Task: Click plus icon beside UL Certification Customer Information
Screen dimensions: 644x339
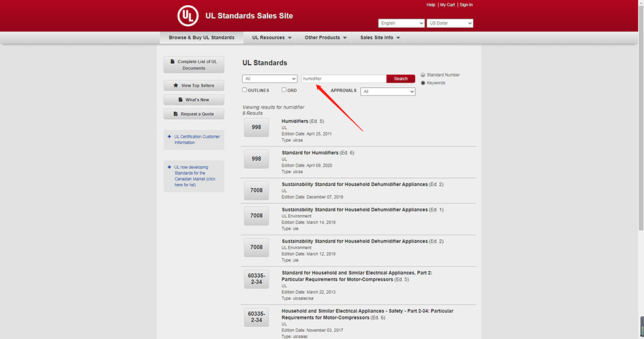Action: click(169, 137)
